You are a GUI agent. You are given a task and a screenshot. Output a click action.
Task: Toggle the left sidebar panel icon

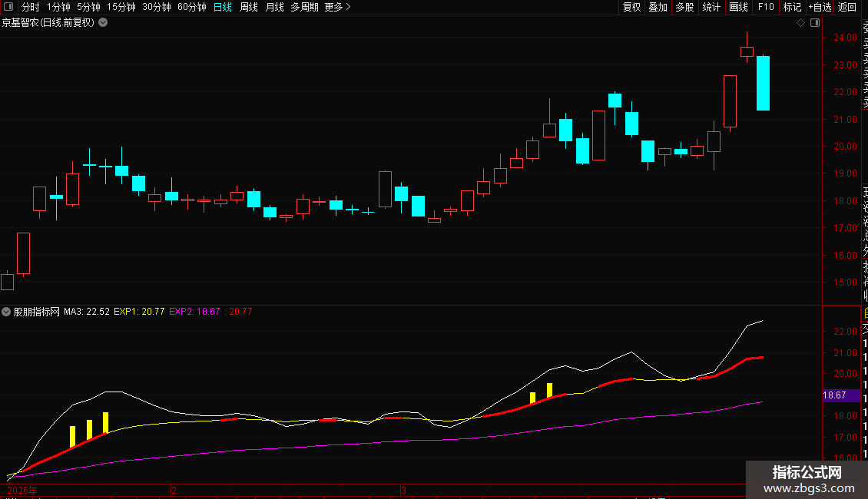(8, 7)
